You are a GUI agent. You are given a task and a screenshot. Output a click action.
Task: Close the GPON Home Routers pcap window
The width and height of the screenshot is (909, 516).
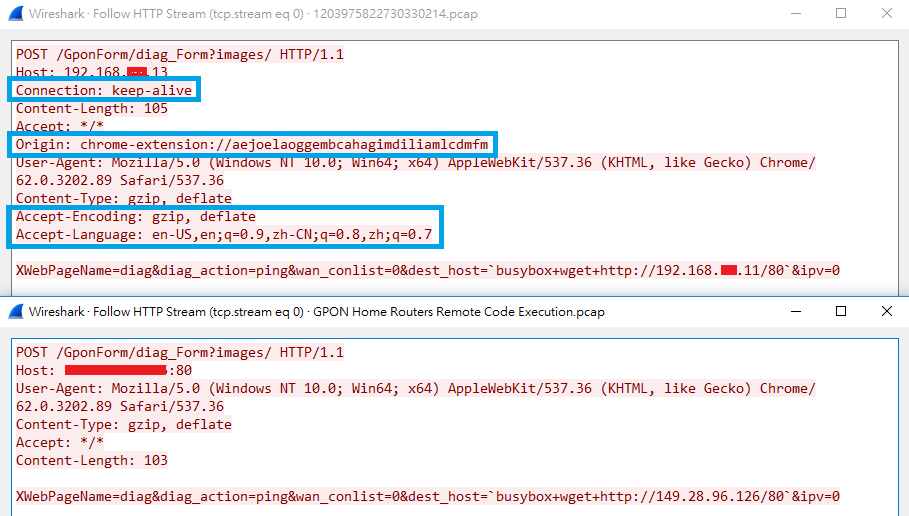coord(886,311)
